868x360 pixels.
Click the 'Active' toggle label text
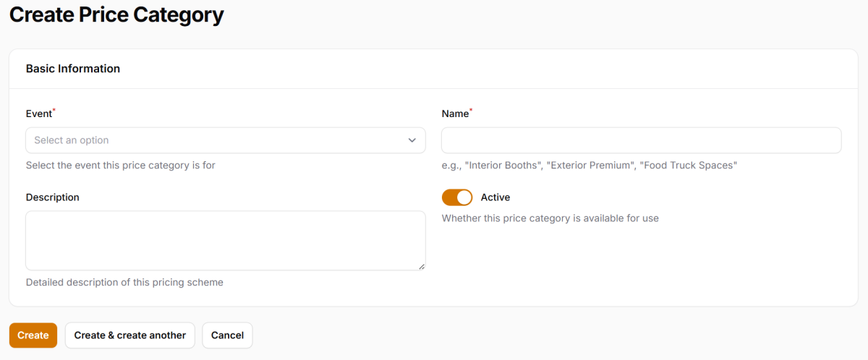pyautogui.click(x=495, y=197)
